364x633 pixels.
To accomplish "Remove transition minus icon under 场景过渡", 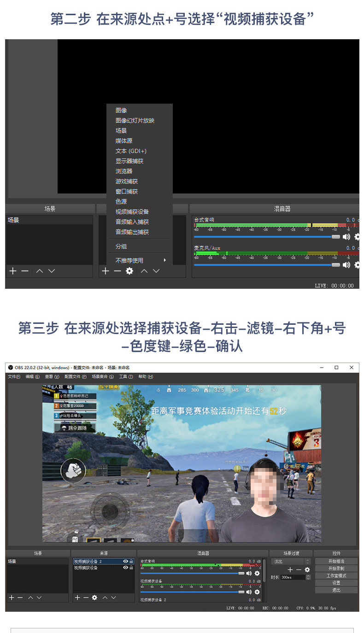I will [x=299, y=570].
